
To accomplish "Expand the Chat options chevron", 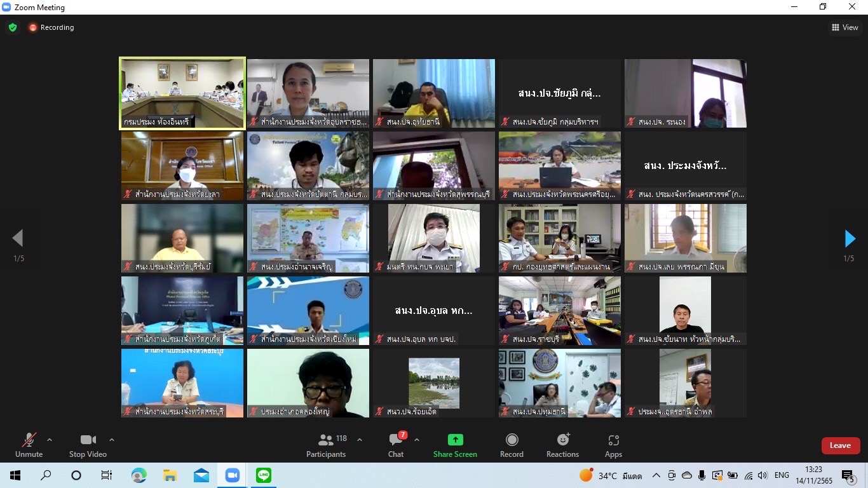I will point(417,440).
